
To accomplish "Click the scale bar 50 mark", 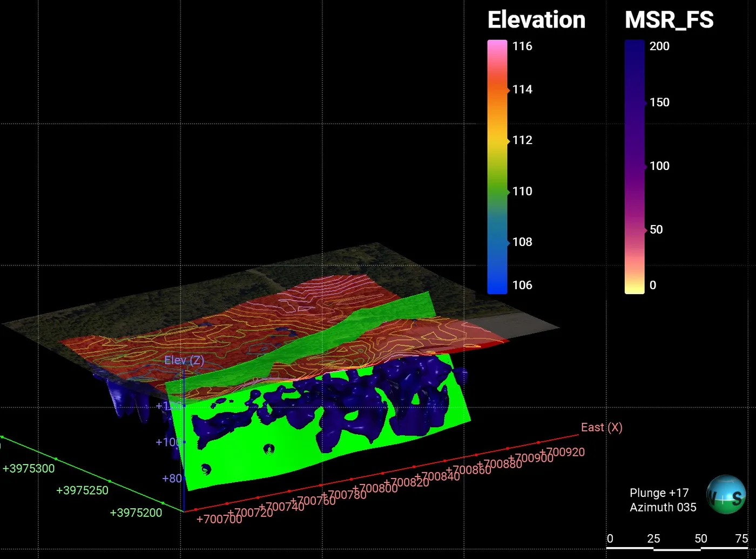I will [701, 538].
